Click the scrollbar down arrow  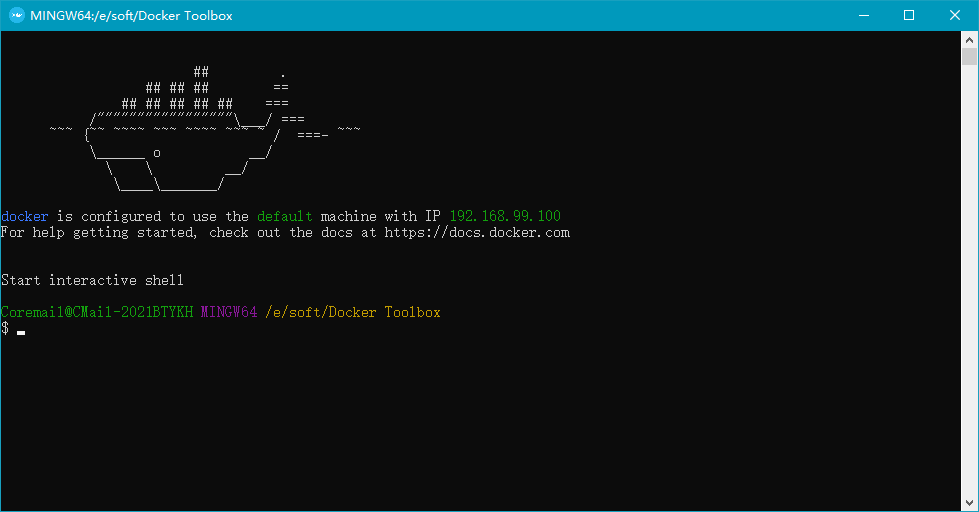(969, 503)
